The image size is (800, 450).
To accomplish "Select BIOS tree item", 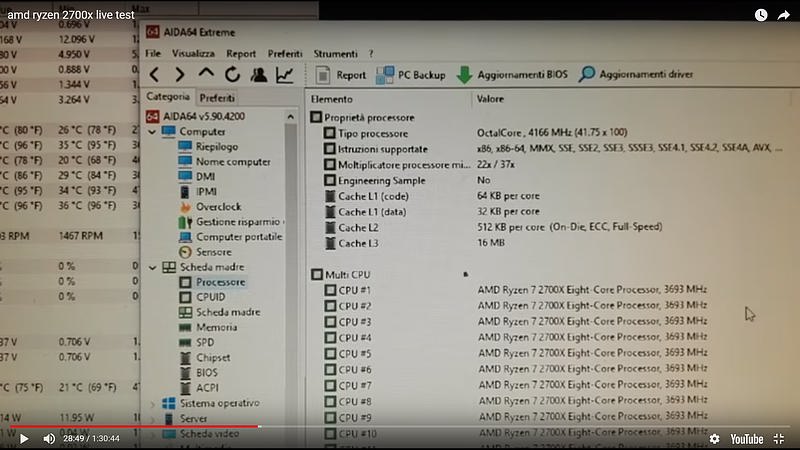I will [x=199, y=373].
